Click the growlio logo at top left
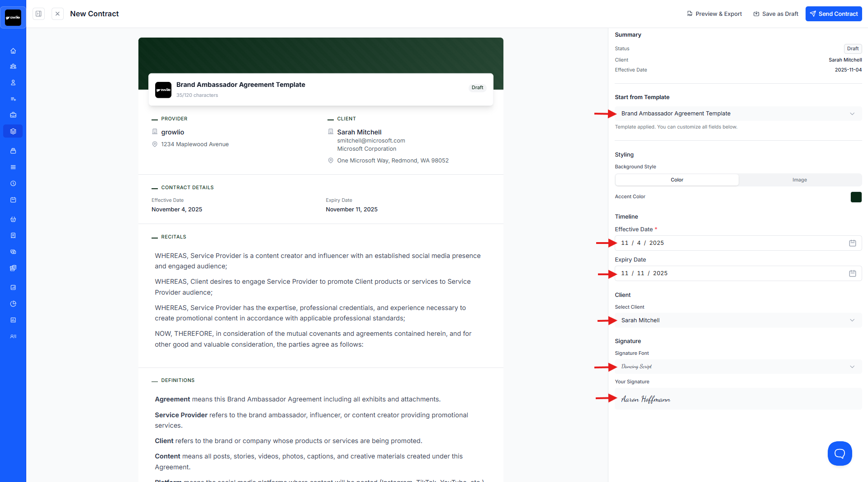868x482 pixels. pyautogui.click(x=13, y=18)
